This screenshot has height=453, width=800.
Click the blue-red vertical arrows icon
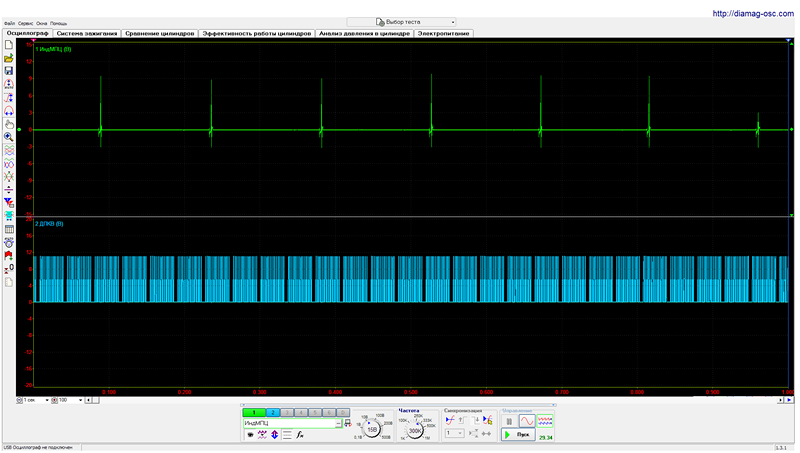[274, 435]
